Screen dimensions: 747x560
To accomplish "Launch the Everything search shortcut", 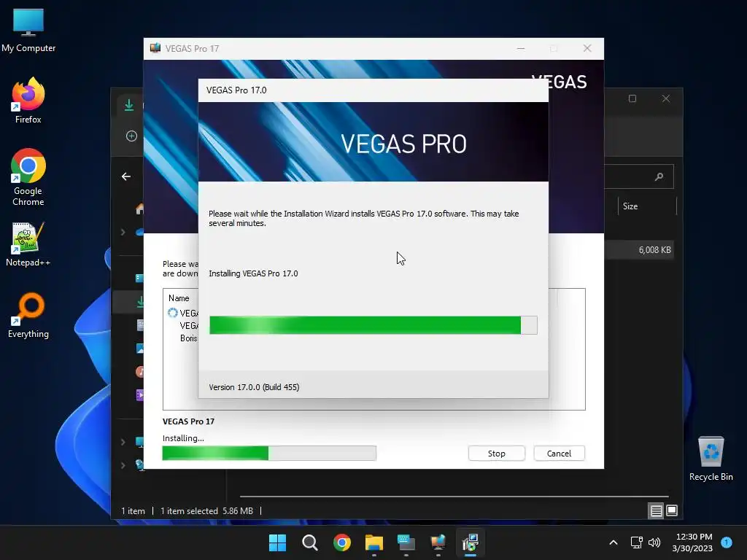I will tap(28, 315).
